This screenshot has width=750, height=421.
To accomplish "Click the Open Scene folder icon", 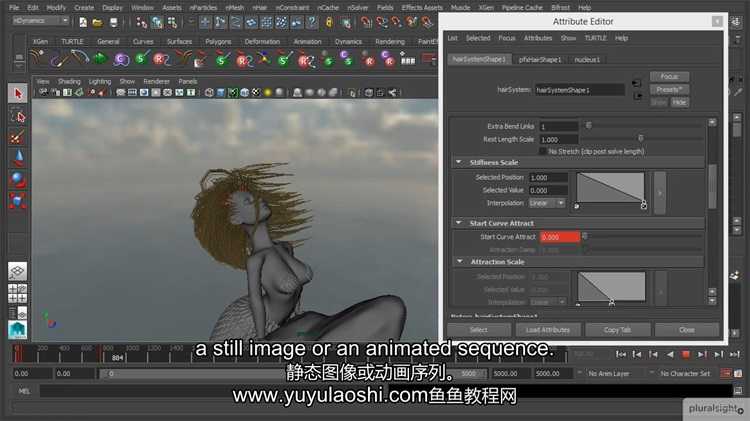I will 98,22.
